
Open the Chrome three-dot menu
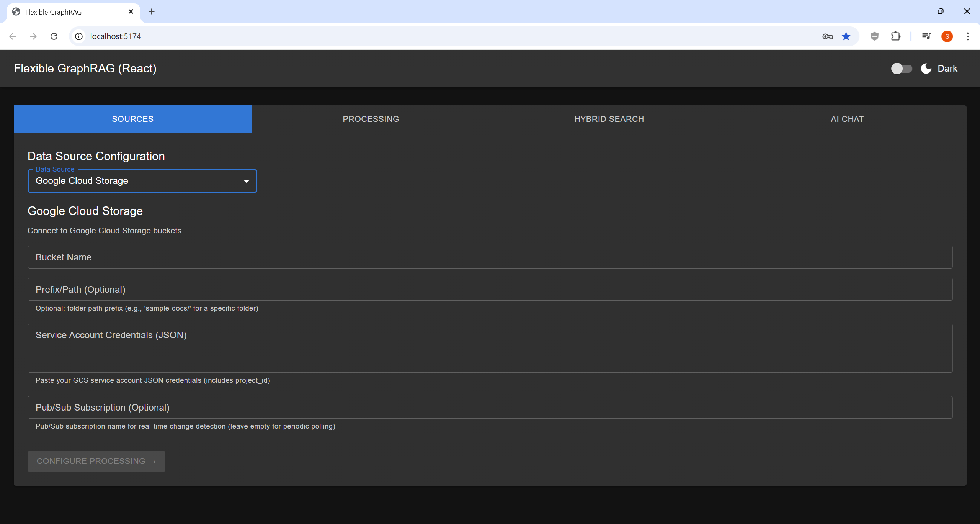coord(968,36)
